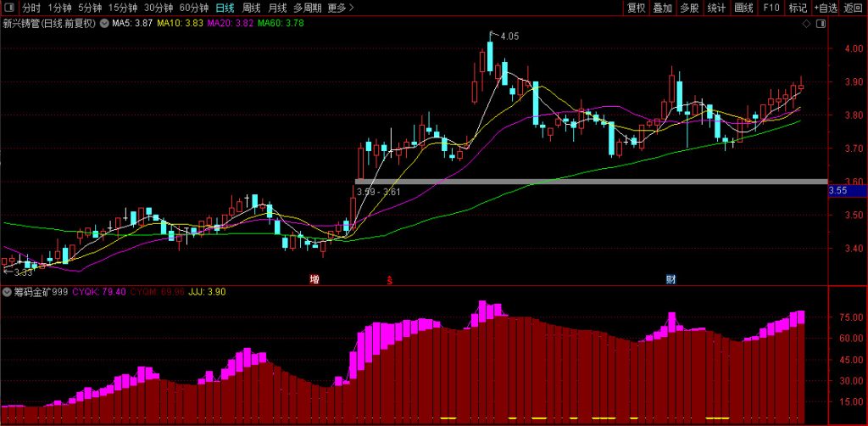The width and height of the screenshot is (868, 426).
Task: Click the 复权 adjustment button
Action: click(636, 8)
